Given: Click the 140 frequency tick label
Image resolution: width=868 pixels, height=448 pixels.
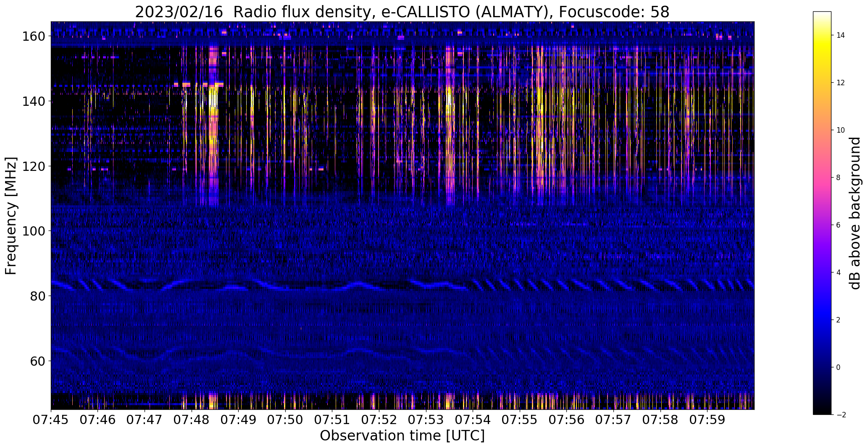Looking at the screenshot, I should click(x=34, y=101).
